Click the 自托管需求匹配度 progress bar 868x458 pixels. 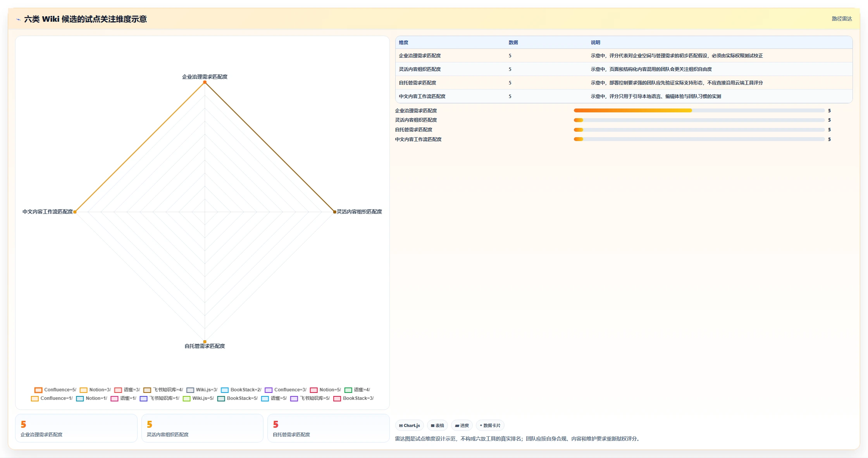point(699,130)
